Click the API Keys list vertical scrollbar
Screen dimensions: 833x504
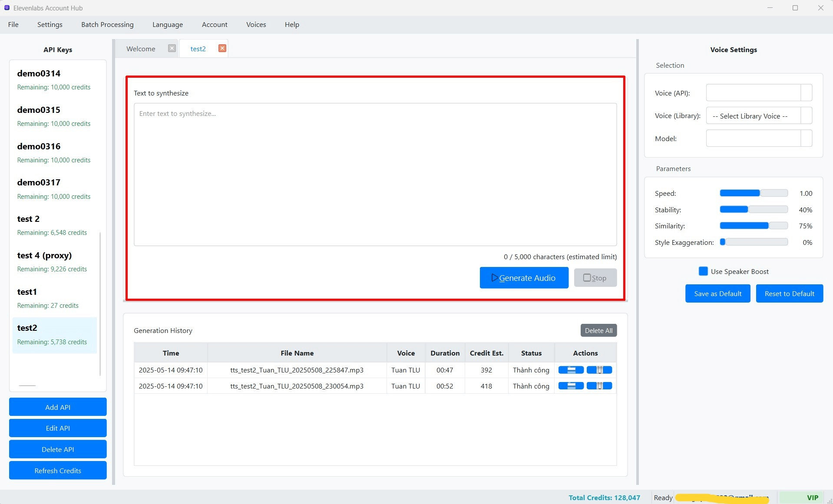pos(100,304)
